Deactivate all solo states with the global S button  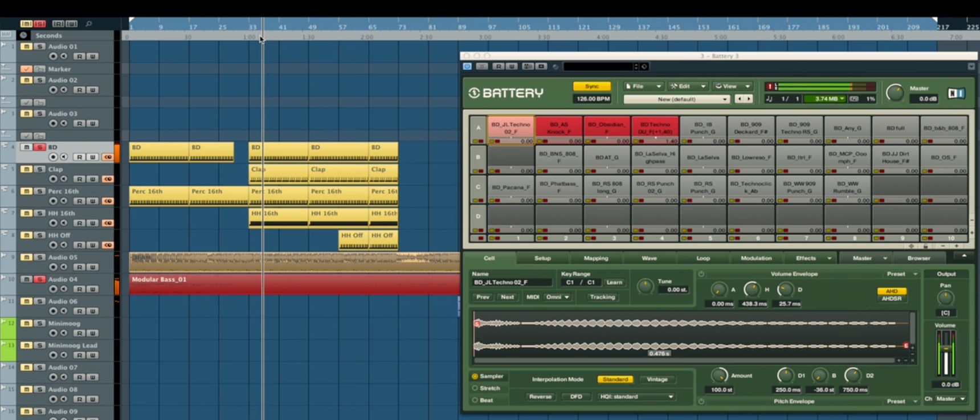(x=39, y=23)
